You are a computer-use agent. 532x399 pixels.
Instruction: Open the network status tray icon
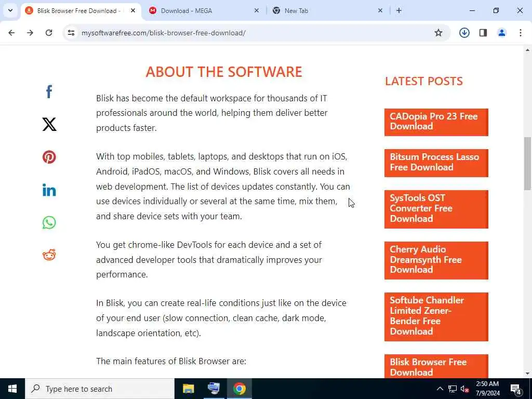[x=453, y=389]
